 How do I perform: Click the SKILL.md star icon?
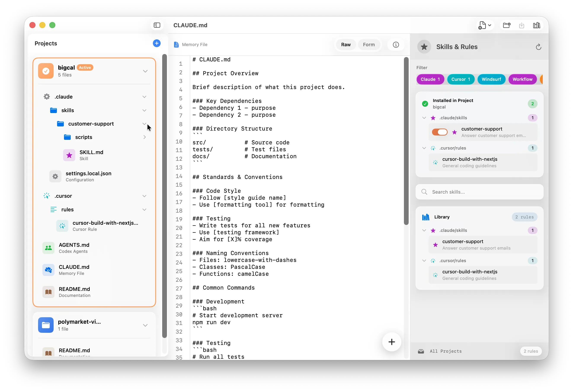point(69,155)
